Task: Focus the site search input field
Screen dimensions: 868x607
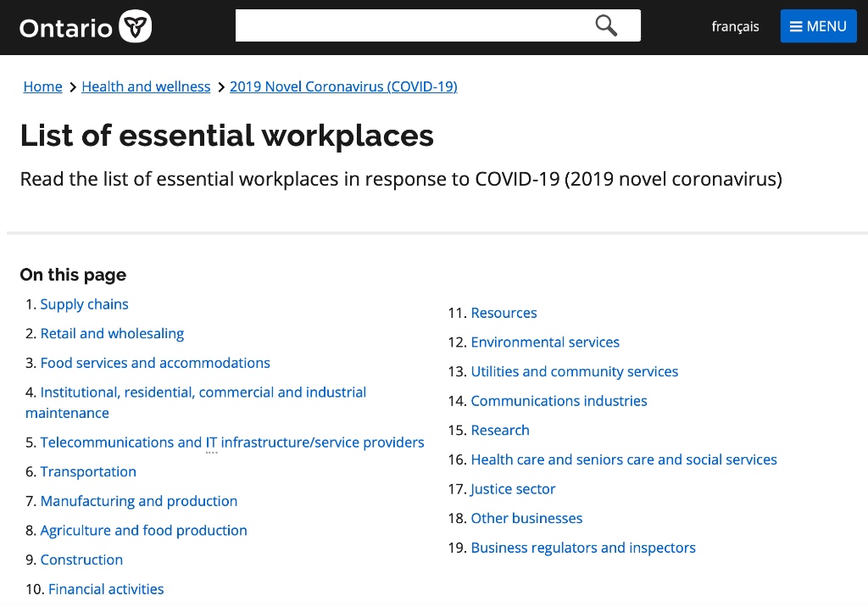Action: [438, 25]
